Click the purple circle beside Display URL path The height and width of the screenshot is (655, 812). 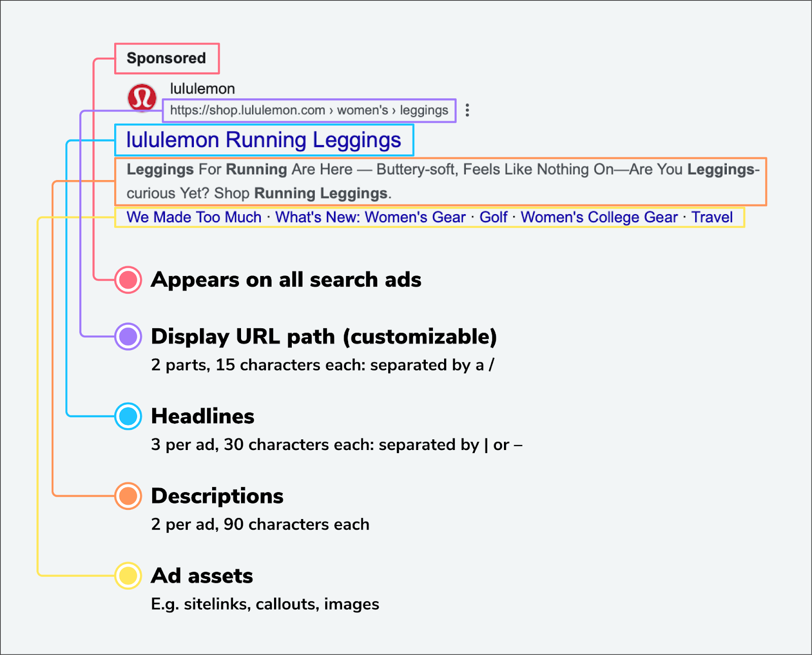128,336
